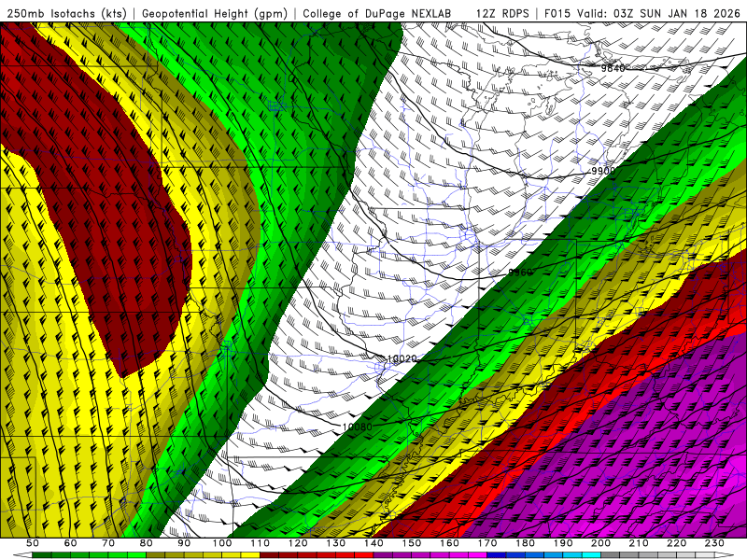Pick the dark maroon swatch just after 110

point(270,555)
